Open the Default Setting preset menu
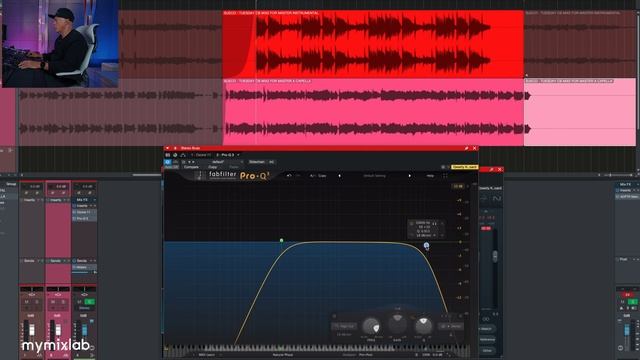 coord(375,176)
